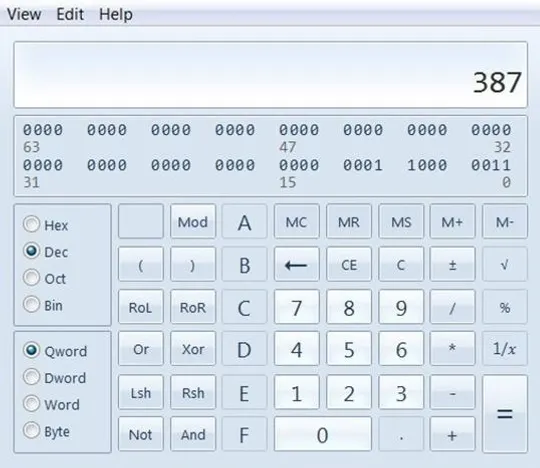Image resolution: width=540 pixels, height=468 pixels.
Task: Choose the Byte data size
Action: point(46,431)
